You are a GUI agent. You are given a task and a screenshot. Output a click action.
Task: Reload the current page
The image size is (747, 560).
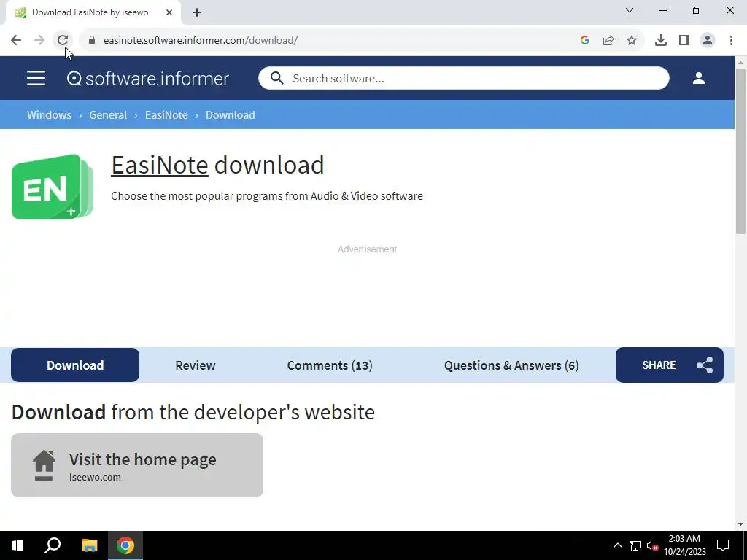(63, 41)
